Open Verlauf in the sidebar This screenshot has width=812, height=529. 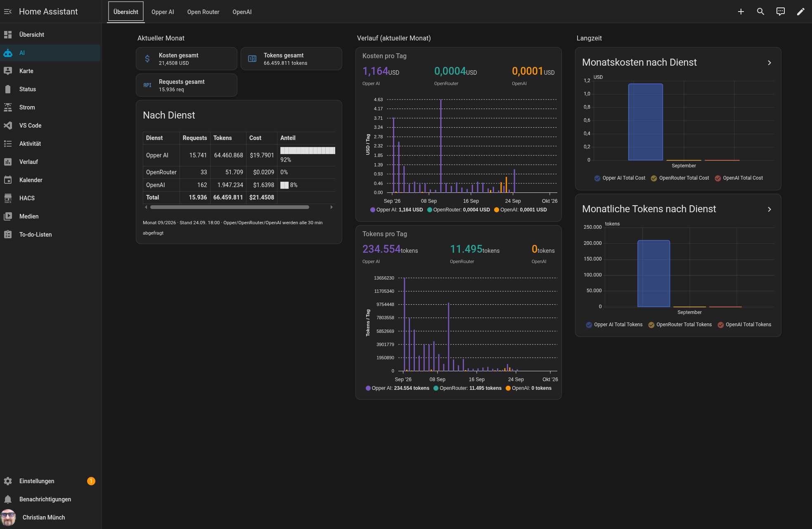50,162
